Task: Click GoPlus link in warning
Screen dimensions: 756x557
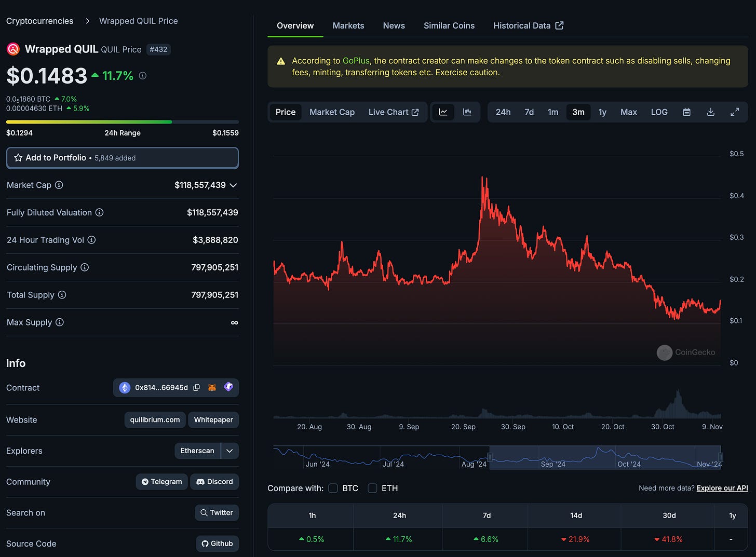Action: (x=356, y=61)
